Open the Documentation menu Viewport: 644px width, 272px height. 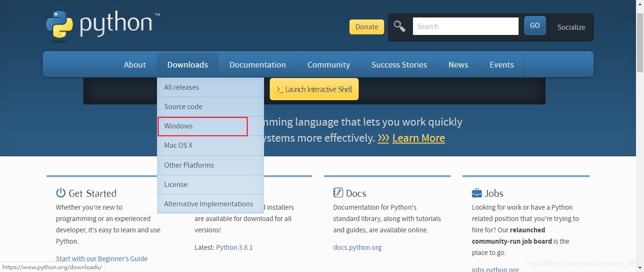click(x=257, y=65)
